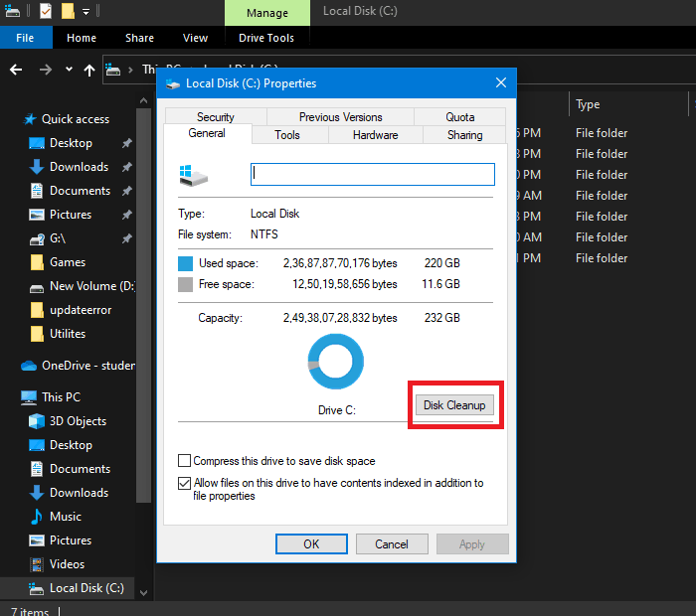Click the Disk Cleanup button
Screen dimensions: 696x616
[454, 405]
